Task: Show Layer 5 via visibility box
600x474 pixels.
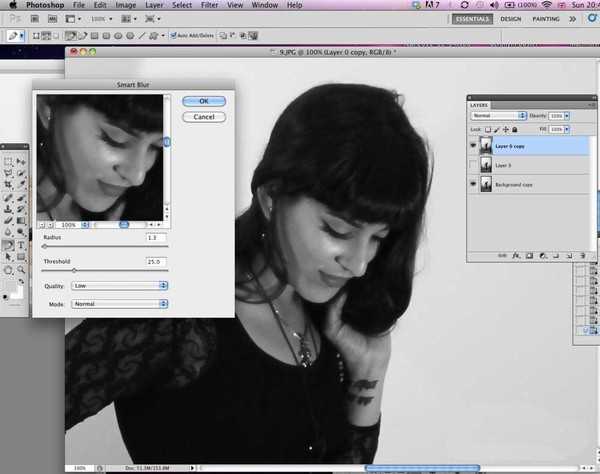Action: point(473,165)
